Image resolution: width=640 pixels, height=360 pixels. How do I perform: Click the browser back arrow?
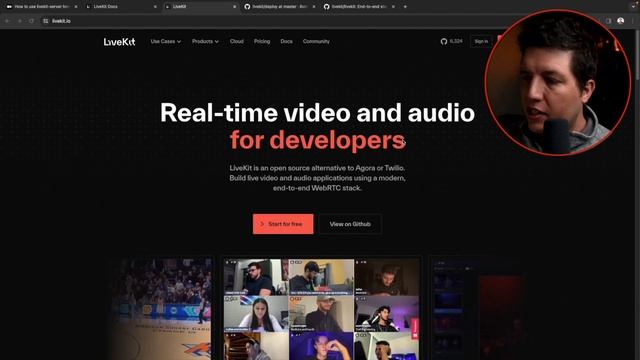tap(8, 21)
